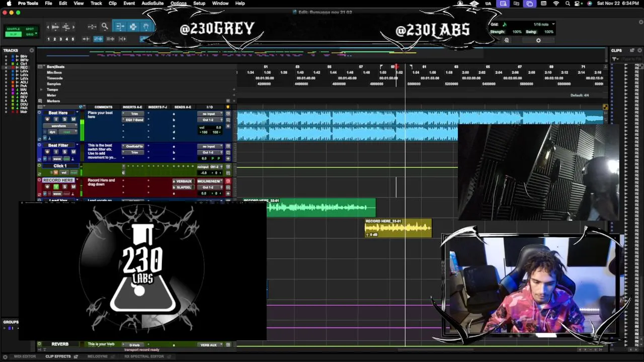The height and width of the screenshot is (362, 644).
Task: Open the Trim insert on Beat Here
Action: coord(134,114)
